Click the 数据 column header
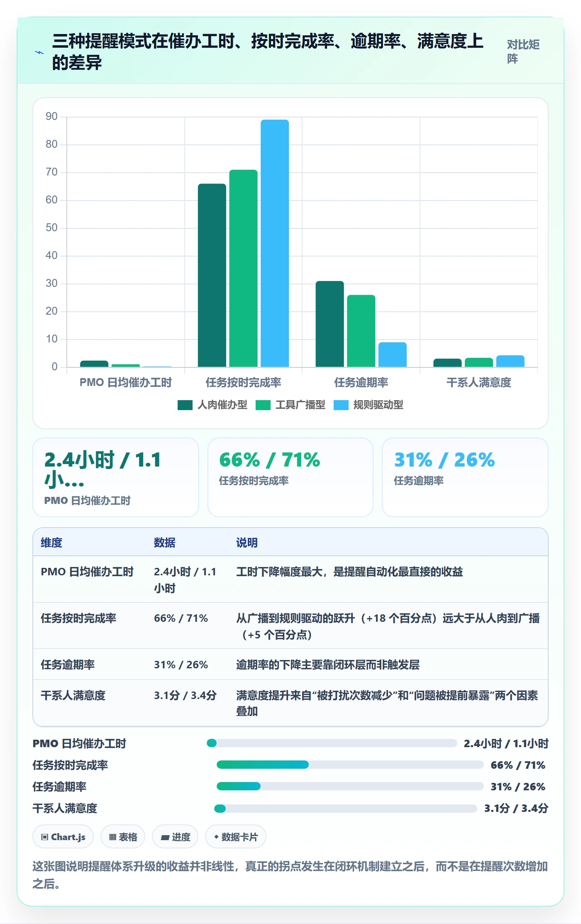The width and height of the screenshot is (581, 924). pyautogui.click(x=164, y=543)
